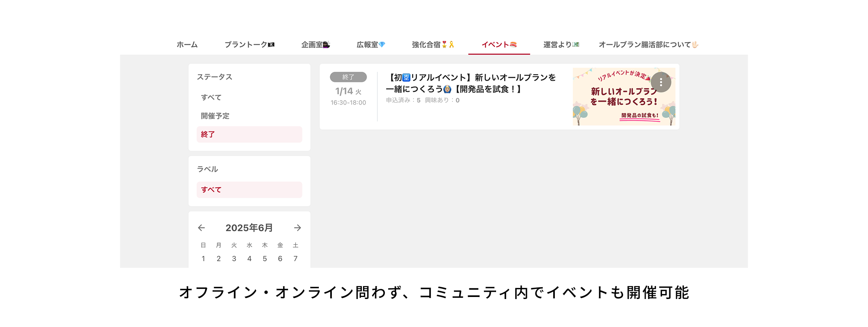
Task: Switch to 強化合宿 tab
Action: (433, 45)
